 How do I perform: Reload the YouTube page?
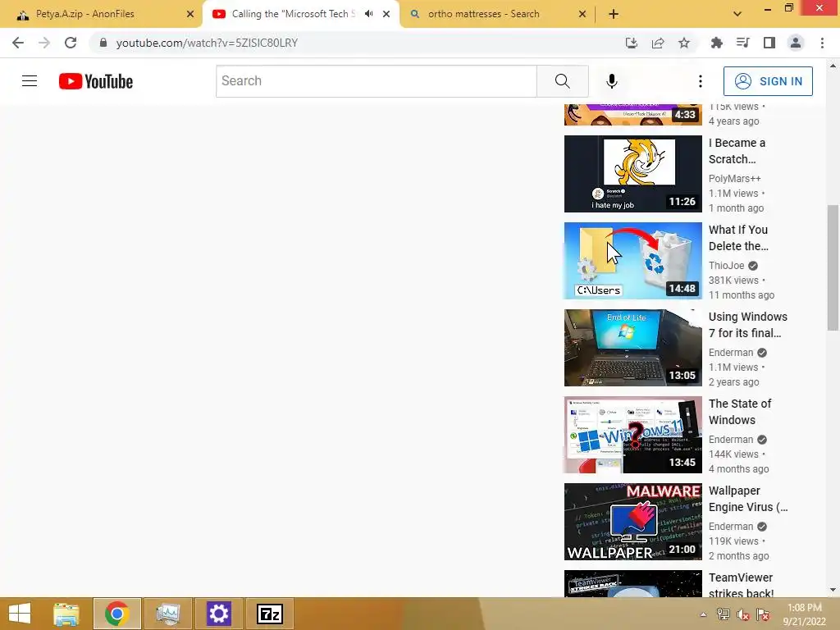[x=71, y=43]
